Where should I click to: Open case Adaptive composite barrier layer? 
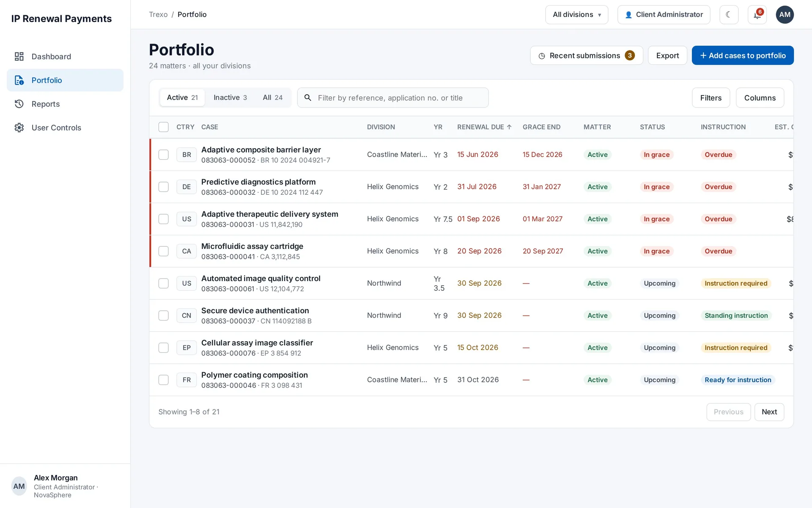pyautogui.click(x=261, y=150)
